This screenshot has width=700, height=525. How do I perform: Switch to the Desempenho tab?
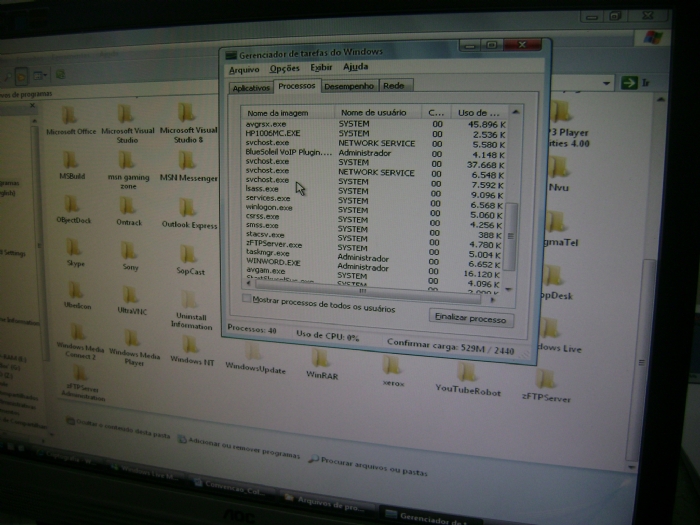[x=349, y=86]
